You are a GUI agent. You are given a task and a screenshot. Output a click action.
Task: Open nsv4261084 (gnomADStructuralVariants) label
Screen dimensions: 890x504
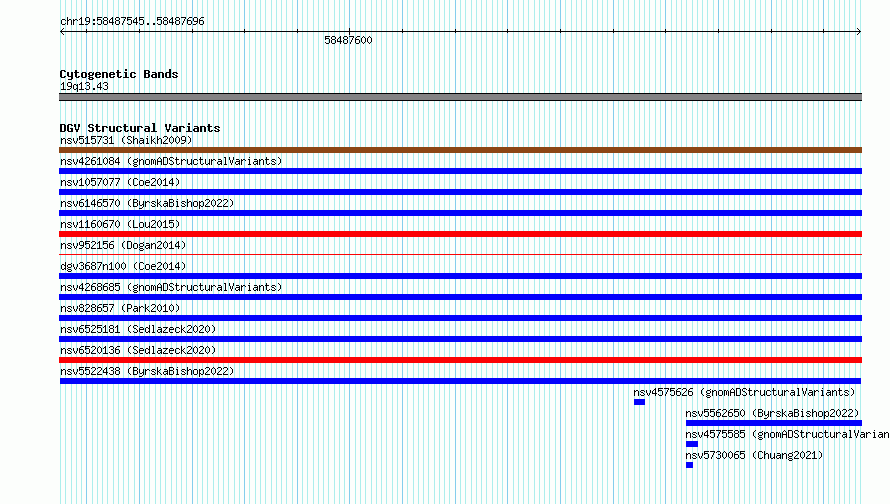tap(171, 161)
